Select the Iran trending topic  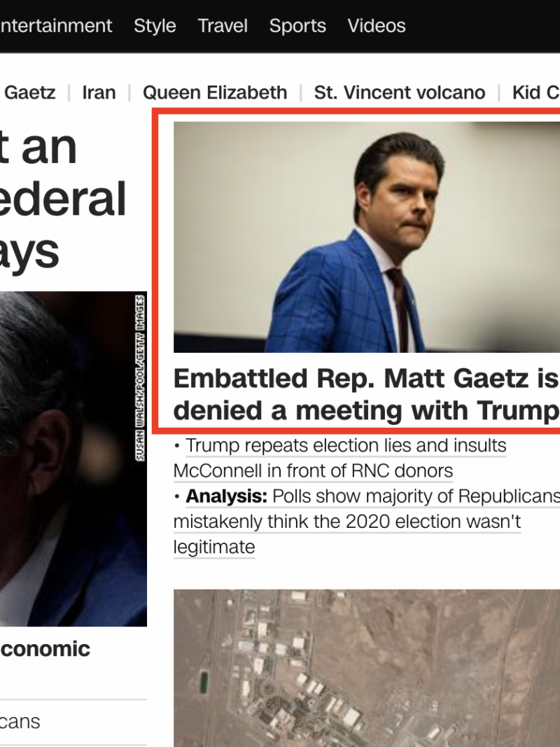(x=99, y=92)
